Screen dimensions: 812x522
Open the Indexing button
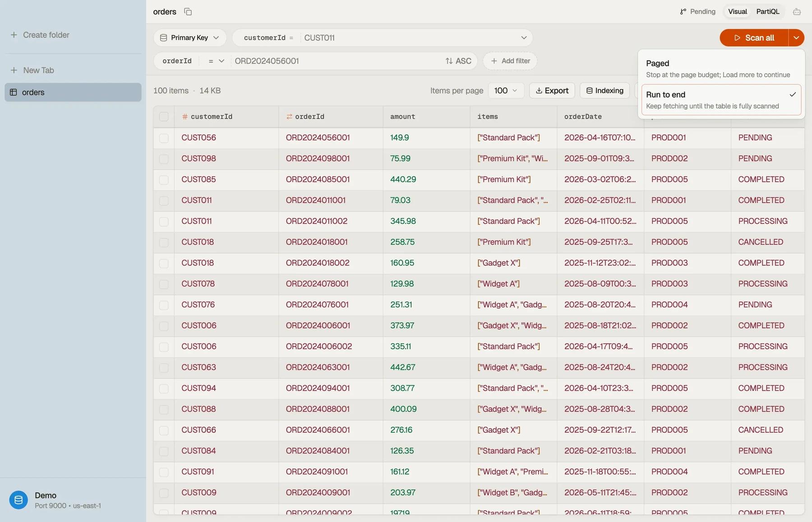coord(604,91)
